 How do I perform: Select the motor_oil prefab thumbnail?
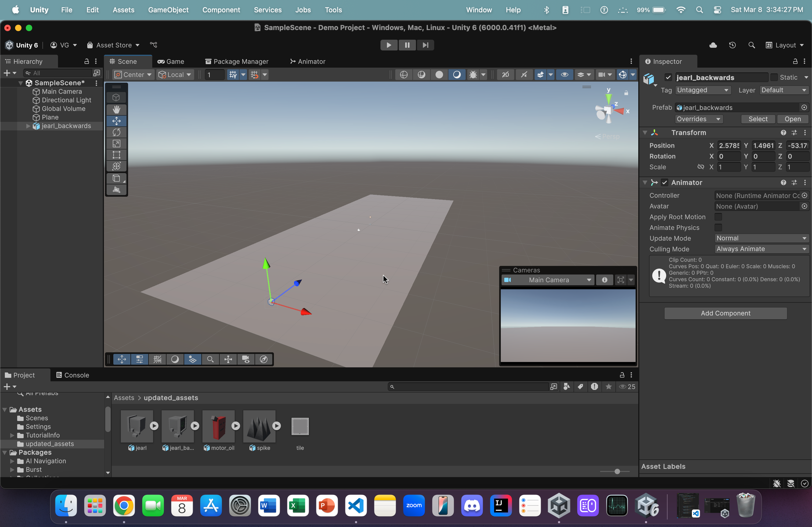(219, 426)
